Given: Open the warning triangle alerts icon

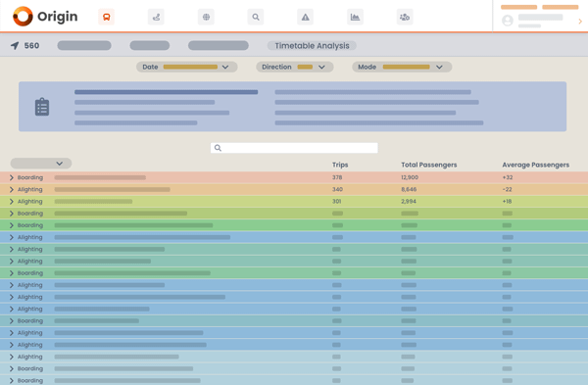Looking at the screenshot, I should (x=305, y=17).
